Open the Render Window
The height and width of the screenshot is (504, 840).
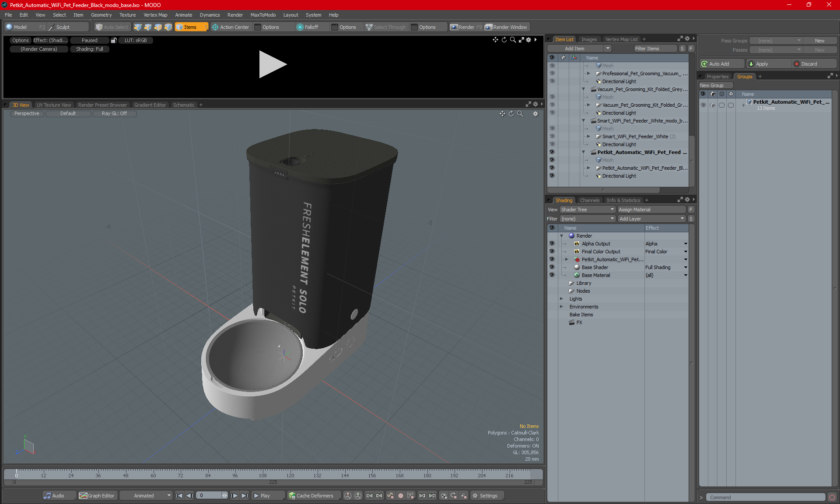tap(507, 27)
